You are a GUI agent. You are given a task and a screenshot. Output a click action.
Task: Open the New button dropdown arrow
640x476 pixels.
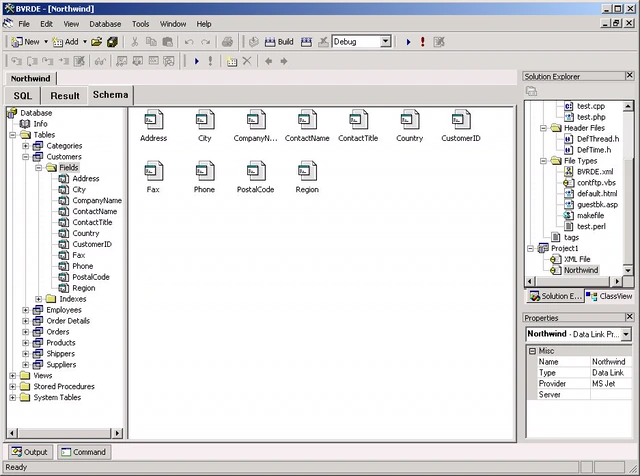46,42
